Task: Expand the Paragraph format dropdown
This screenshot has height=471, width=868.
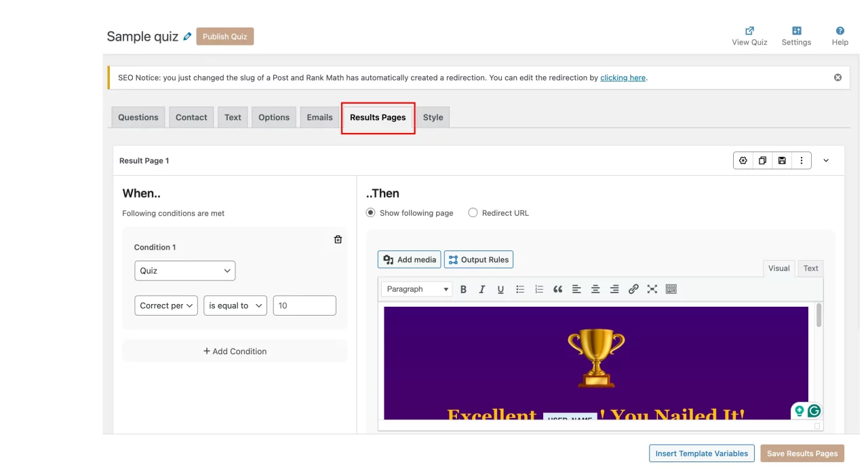Action: tap(416, 289)
